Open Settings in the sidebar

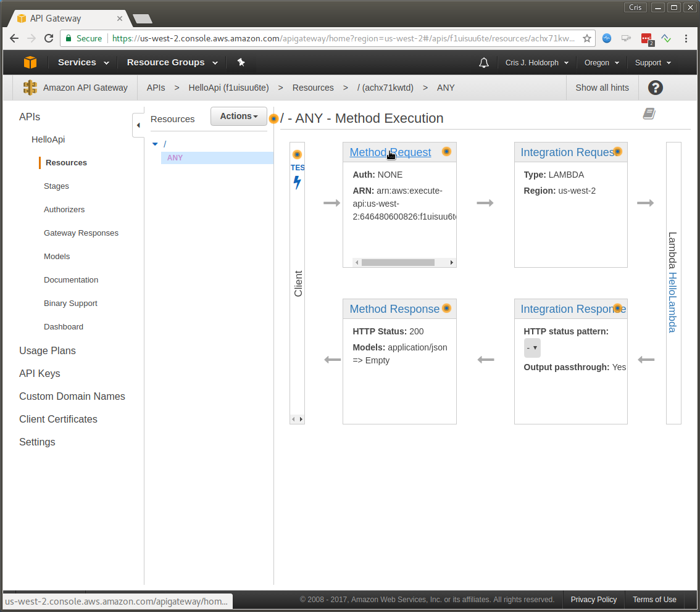pos(37,442)
